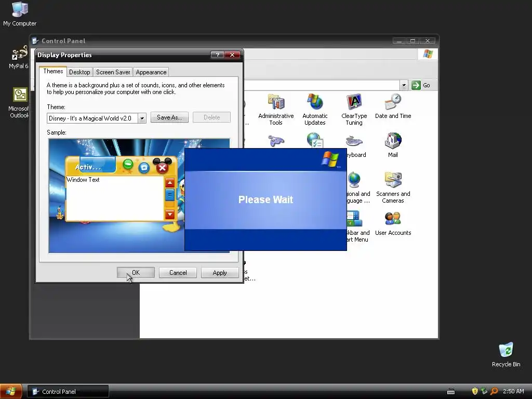The image size is (532, 399).
Task: Click the sample scrollbar down arrow
Action: (x=170, y=214)
